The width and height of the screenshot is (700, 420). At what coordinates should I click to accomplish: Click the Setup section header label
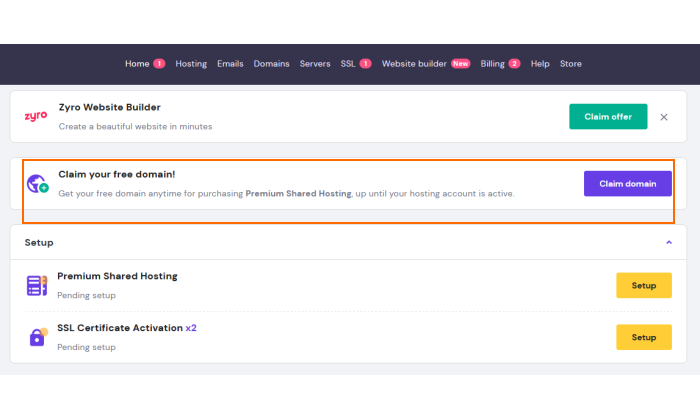coord(39,242)
